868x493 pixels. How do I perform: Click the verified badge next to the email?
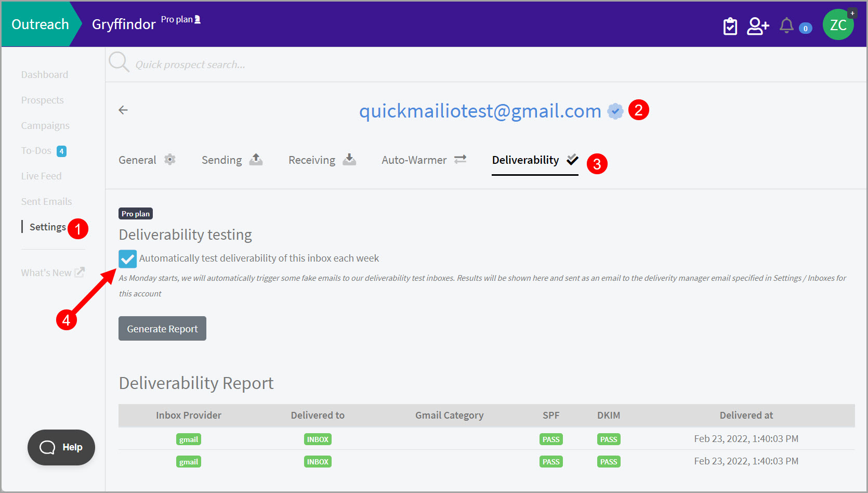[x=615, y=111]
